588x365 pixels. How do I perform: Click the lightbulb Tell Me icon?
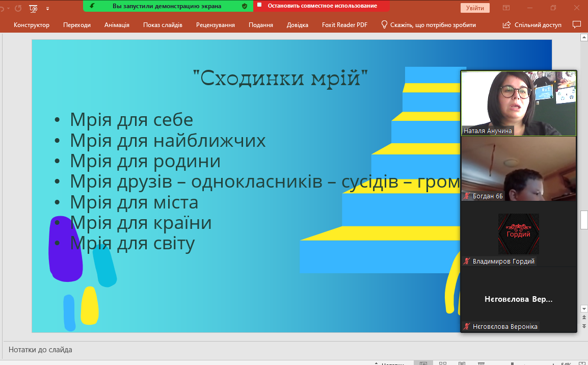tap(385, 24)
